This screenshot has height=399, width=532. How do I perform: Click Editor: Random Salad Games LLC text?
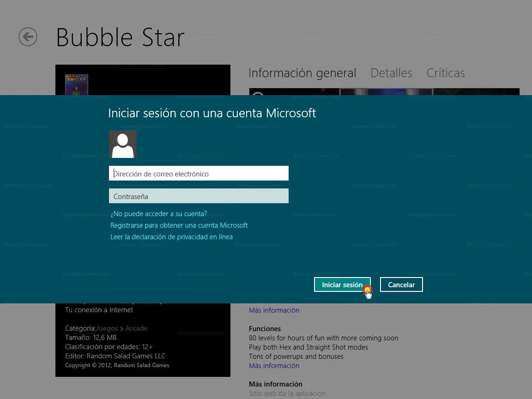[x=115, y=356]
